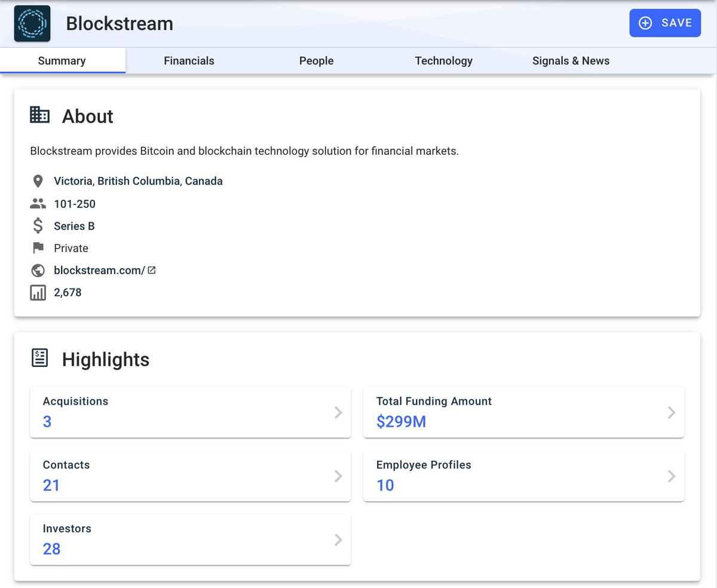This screenshot has height=588, width=717.
Task: Go to Signals & News tab
Action: [571, 61]
